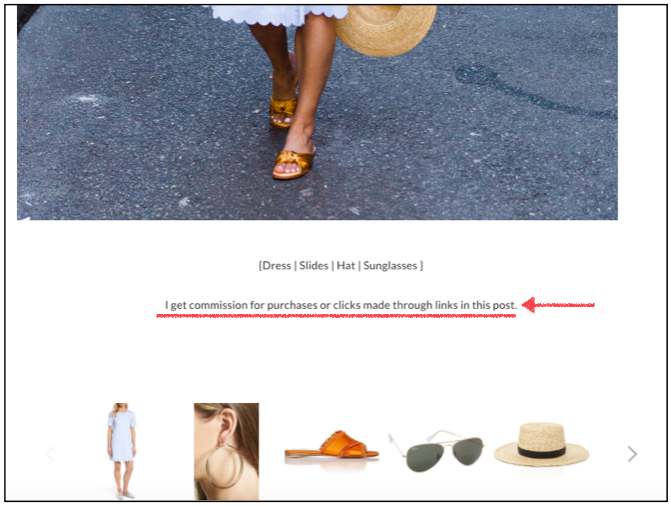
Task: Go back with the faded left carousel chevron
Action: coord(50,454)
